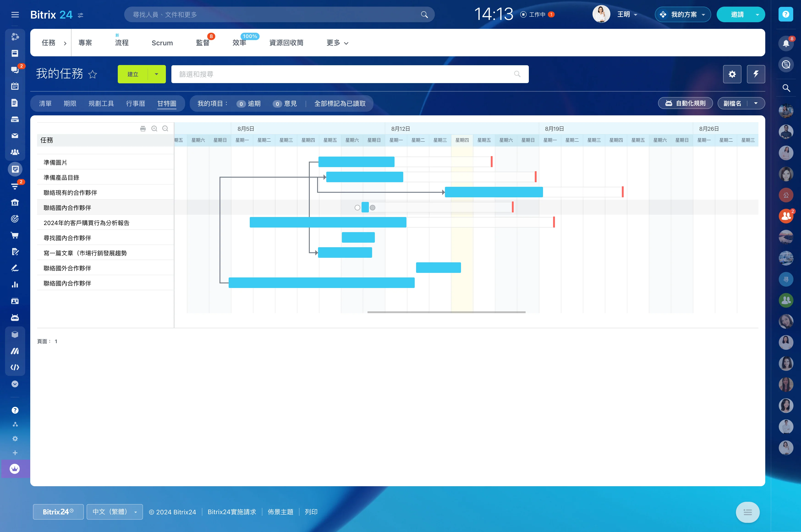The height and width of the screenshot is (532, 801).
Task: Open the 中文(繁體) language selector
Action: pyautogui.click(x=115, y=512)
